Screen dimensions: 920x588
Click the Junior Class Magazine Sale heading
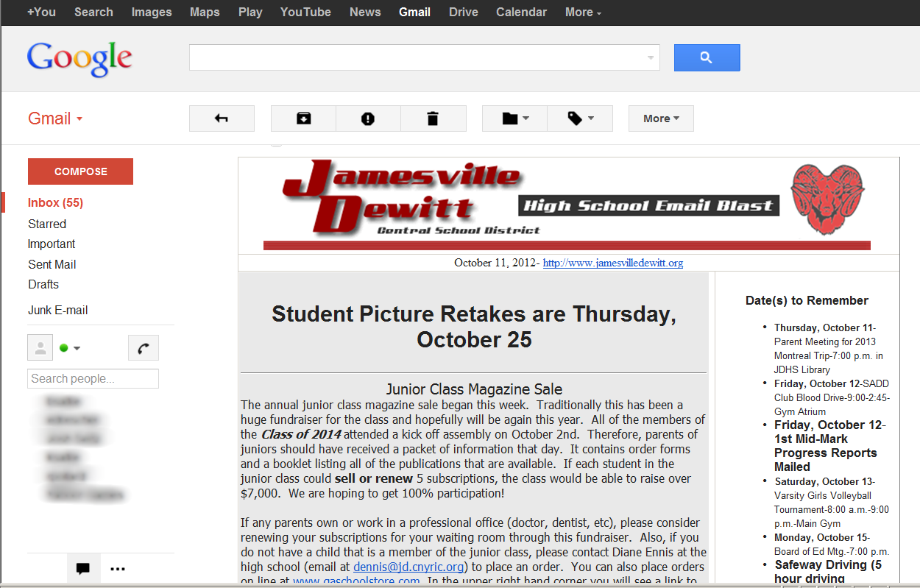pos(474,389)
